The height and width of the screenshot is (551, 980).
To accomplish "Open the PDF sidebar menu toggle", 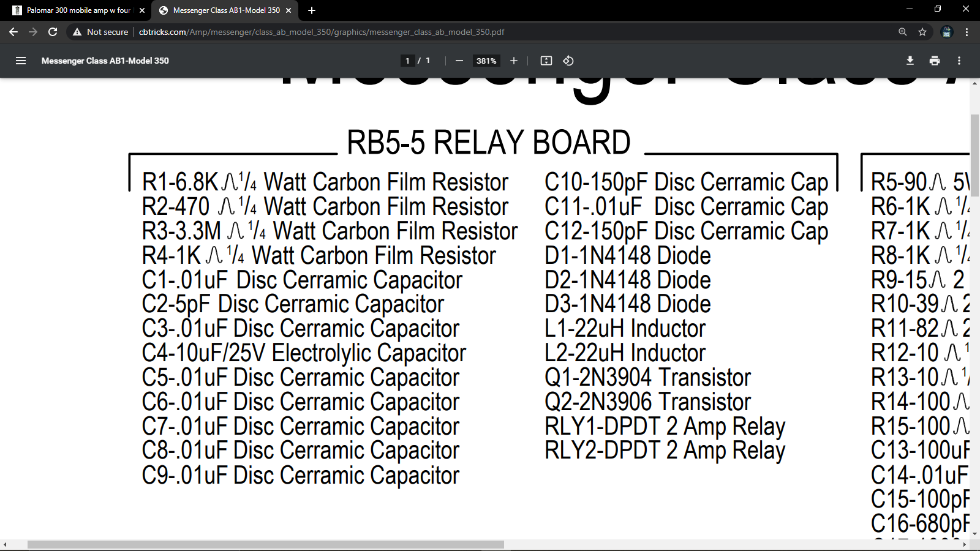I will tap(21, 61).
